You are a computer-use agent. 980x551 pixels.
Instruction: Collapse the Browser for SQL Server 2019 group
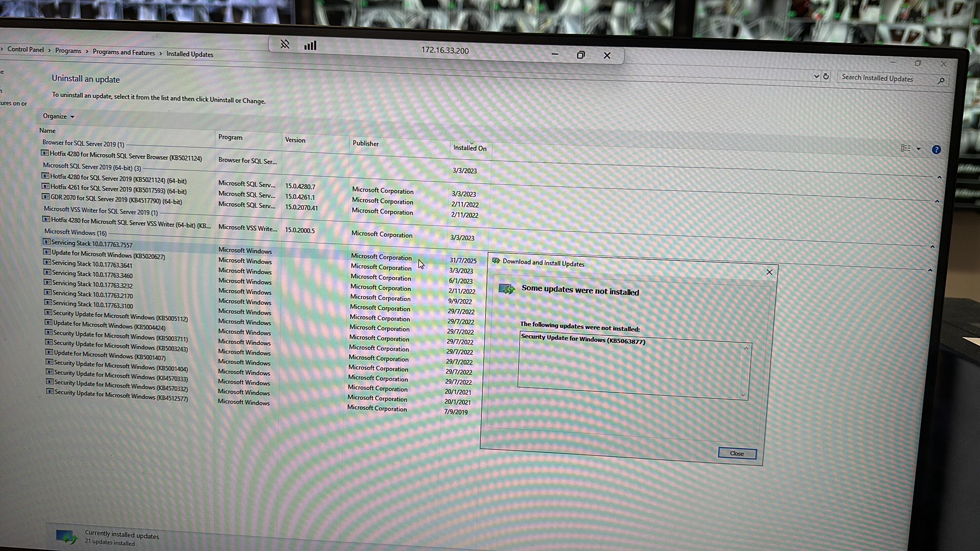click(939, 177)
